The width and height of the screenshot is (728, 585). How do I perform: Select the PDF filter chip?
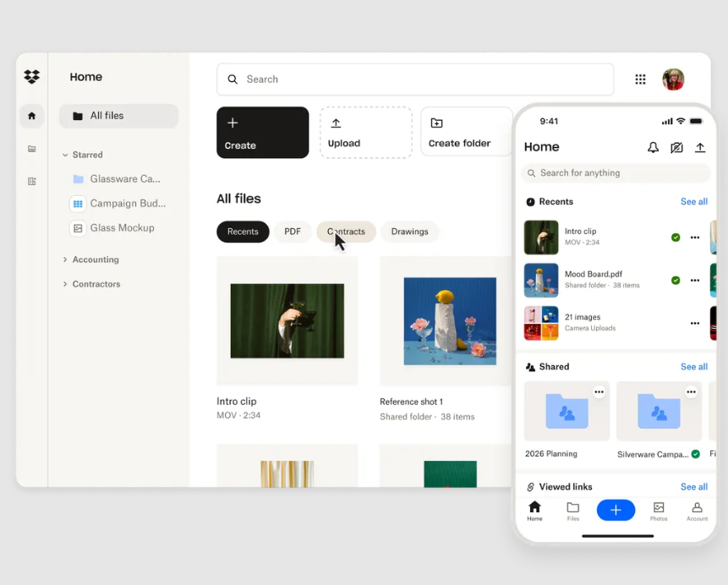point(293,232)
